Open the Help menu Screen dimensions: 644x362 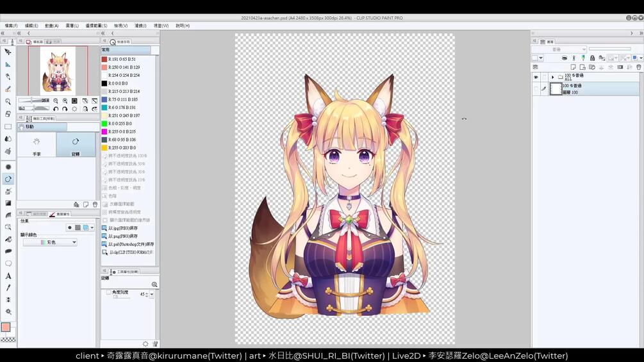coord(183,26)
